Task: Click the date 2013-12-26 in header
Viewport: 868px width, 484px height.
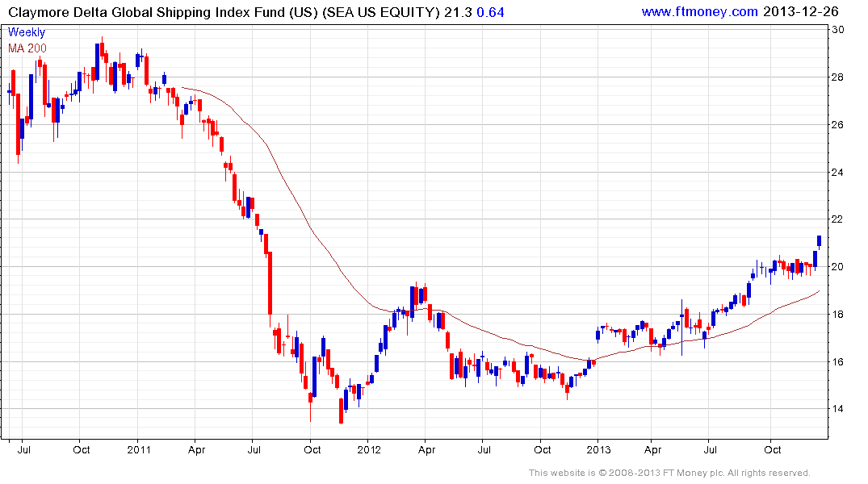Action: [801, 11]
